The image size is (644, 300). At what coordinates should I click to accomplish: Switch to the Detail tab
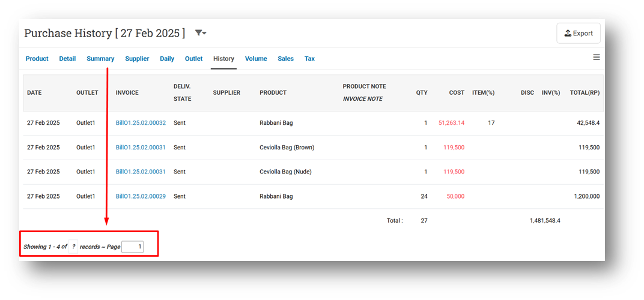click(x=67, y=59)
